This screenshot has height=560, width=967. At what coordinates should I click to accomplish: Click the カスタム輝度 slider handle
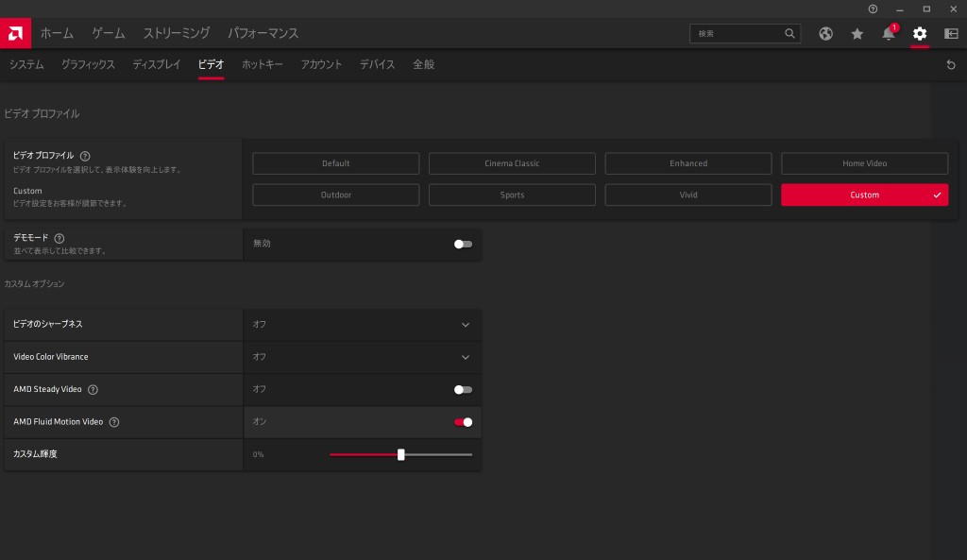coord(401,454)
